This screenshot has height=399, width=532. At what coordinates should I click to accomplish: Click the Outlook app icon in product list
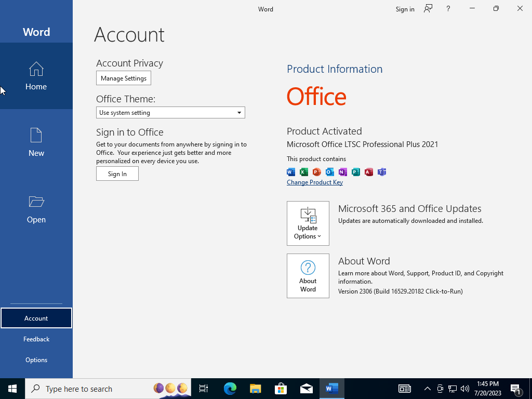coord(329,172)
